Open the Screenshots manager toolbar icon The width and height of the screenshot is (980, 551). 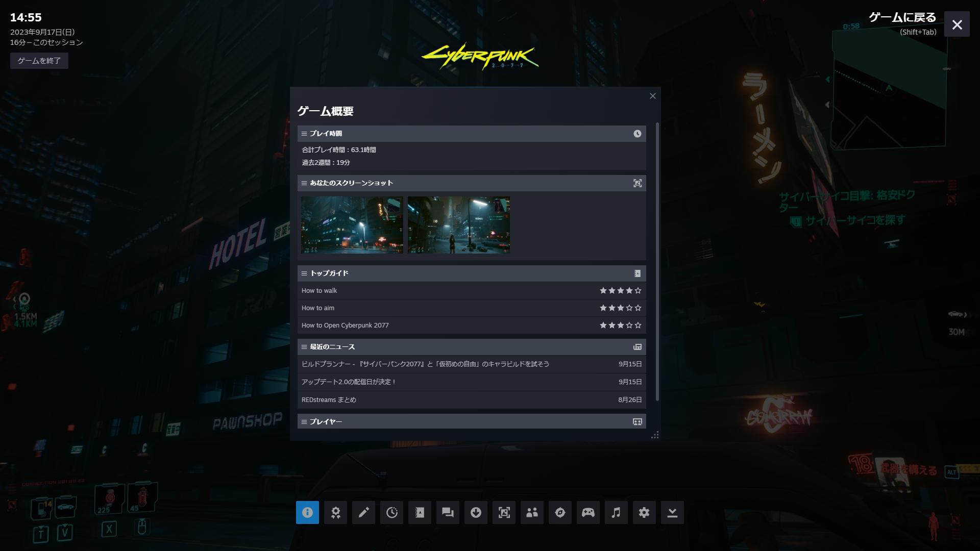[x=504, y=512]
